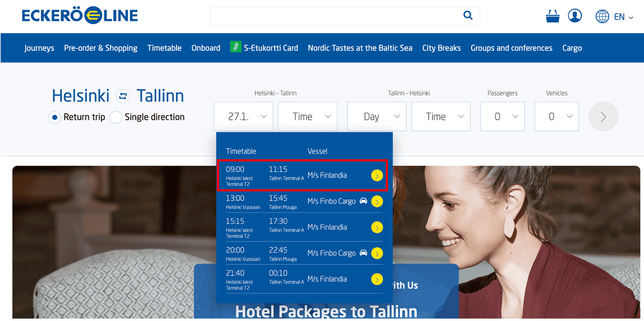Click the car icon on 20:00 Finbo Cargo
This screenshot has height=321, width=644.
click(363, 252)
